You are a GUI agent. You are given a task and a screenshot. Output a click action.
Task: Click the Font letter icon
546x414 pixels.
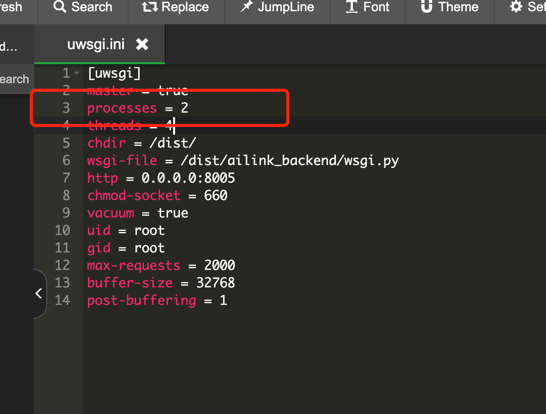click(x=352, y=7)
